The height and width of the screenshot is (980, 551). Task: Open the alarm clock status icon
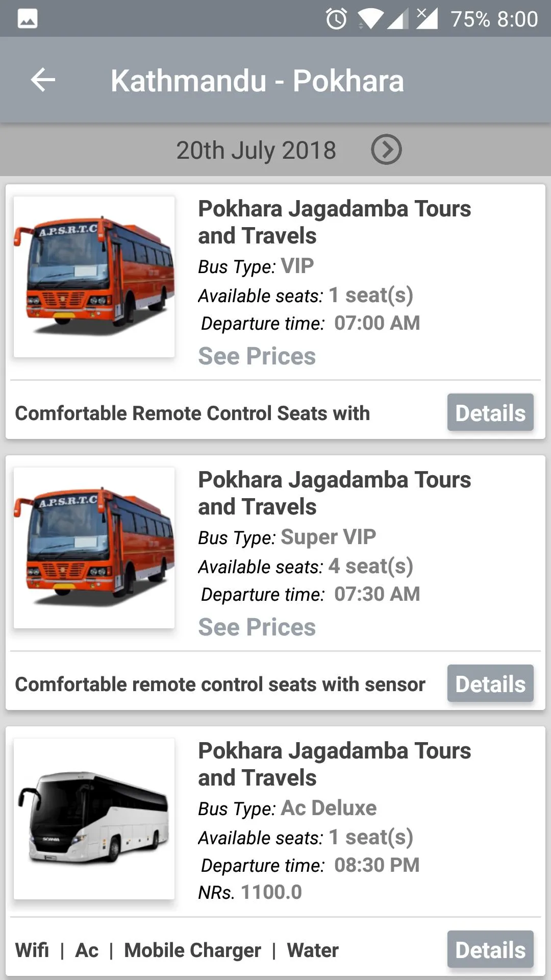click(x=336, y=19)
